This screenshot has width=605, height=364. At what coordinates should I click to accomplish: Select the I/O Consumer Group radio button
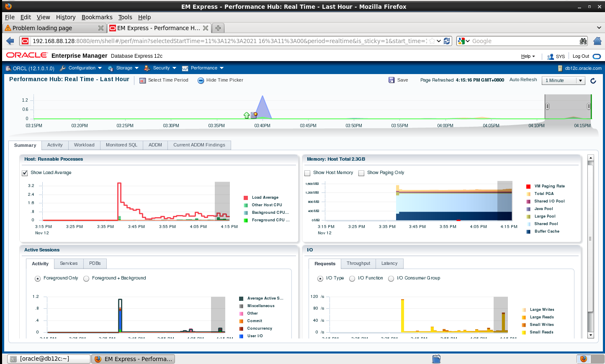point(391,279)
